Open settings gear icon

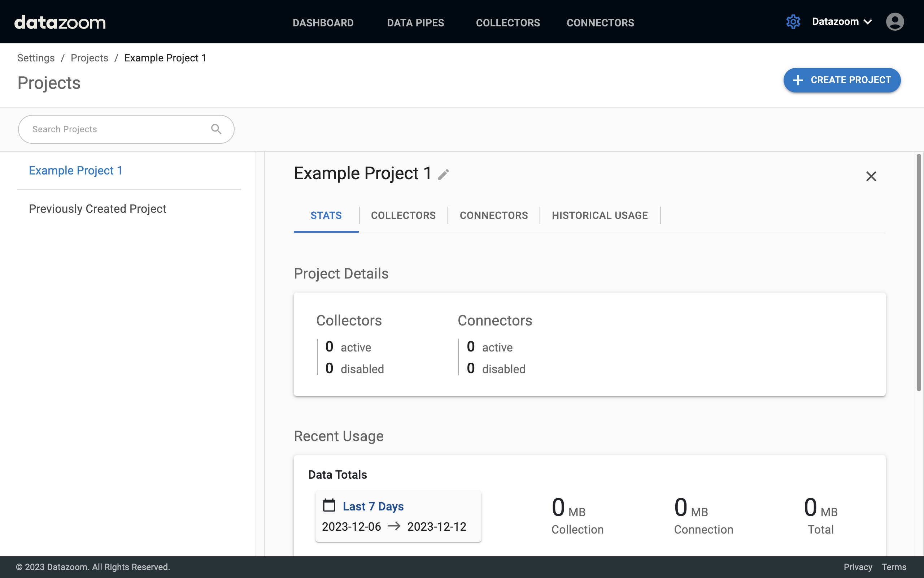pyautogui.click(x=793, y=22)
